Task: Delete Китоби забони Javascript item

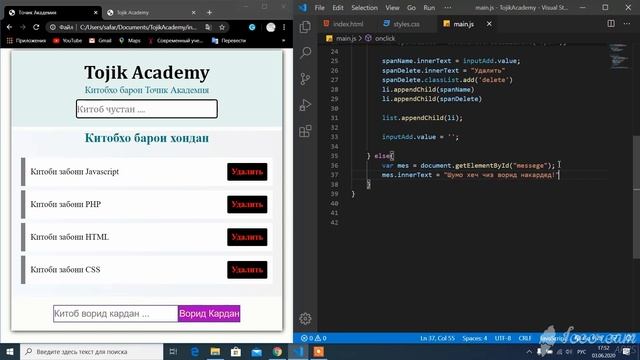Action: 247,172
